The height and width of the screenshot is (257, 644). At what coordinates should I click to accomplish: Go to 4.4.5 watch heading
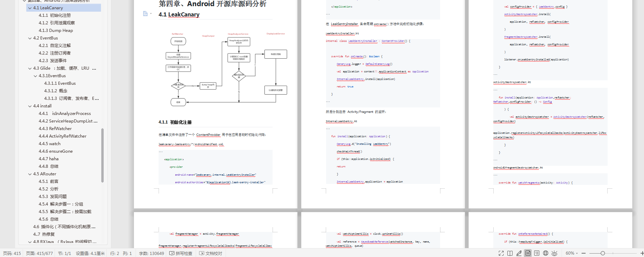tap(49, 143)
